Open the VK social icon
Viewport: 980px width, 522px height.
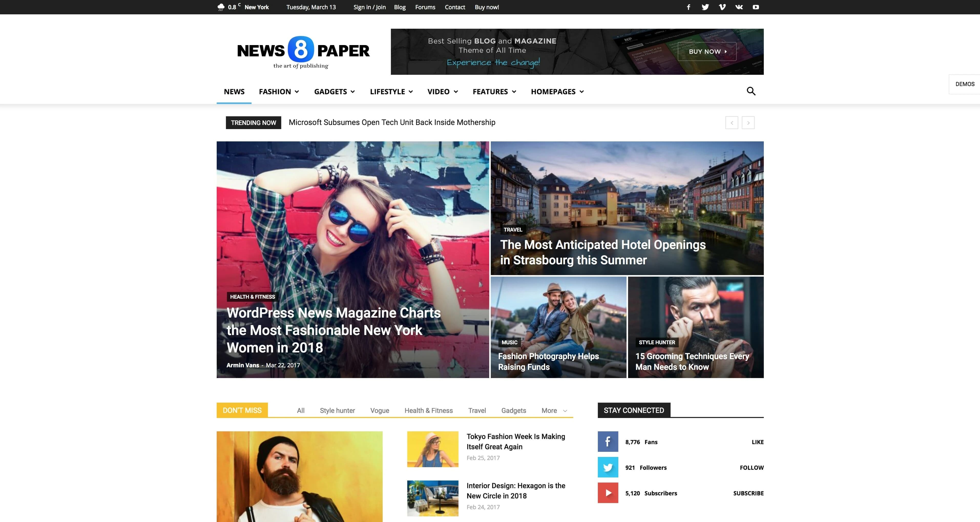click(739, 7)
